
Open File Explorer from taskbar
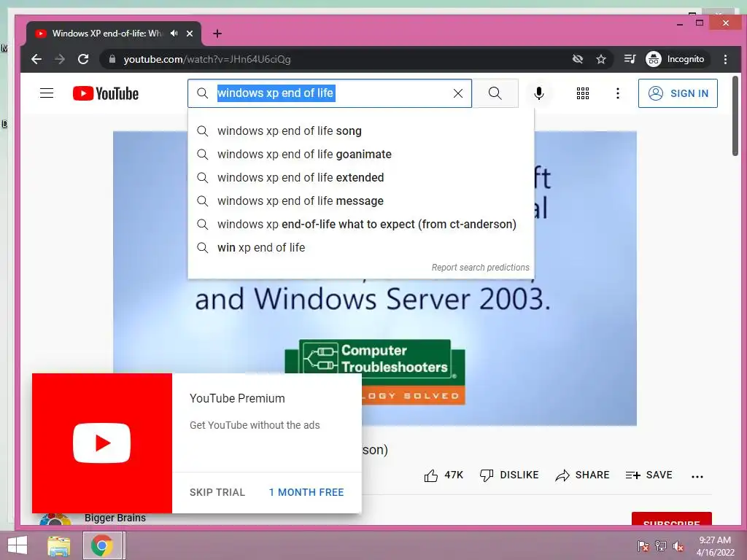point(59,545)
